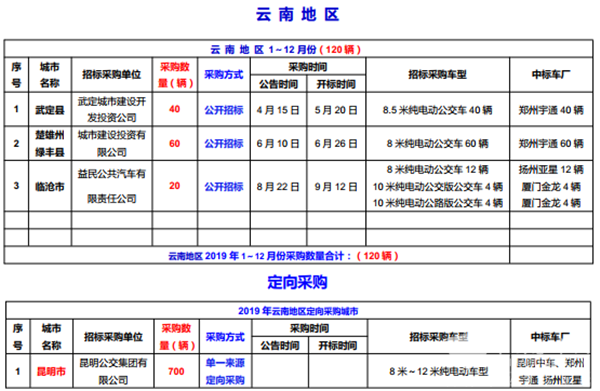This screenshot has height=391, width=600.
Task: Click 公开招标 in the 临沧市 row
Action: 224,186
